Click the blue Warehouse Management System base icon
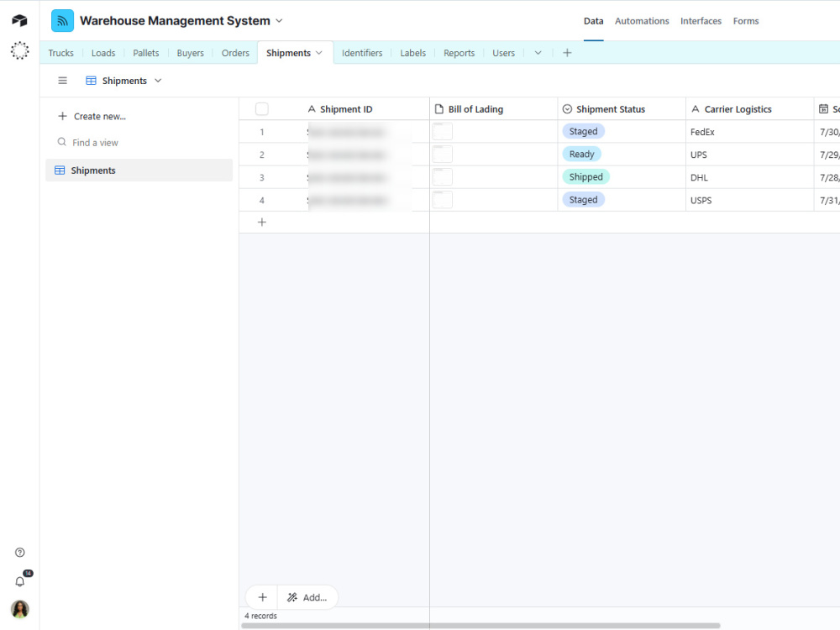 tap(63, 21)
